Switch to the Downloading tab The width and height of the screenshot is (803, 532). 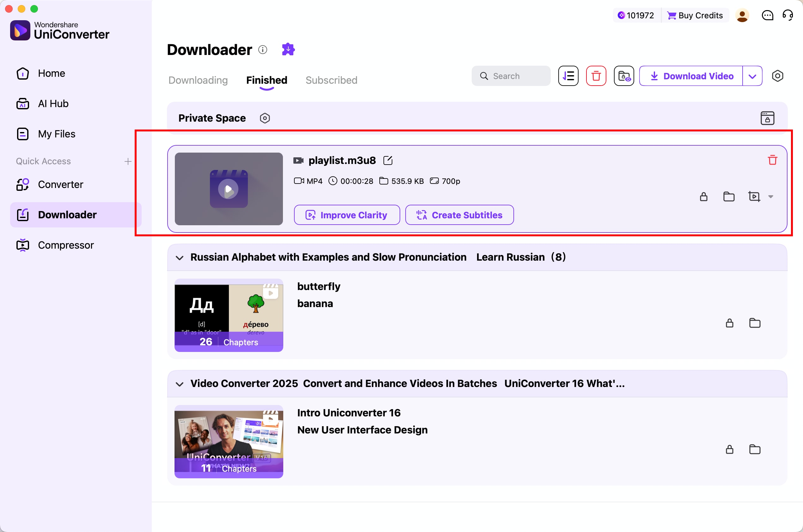pyautogui.click(x=198, y=80)
